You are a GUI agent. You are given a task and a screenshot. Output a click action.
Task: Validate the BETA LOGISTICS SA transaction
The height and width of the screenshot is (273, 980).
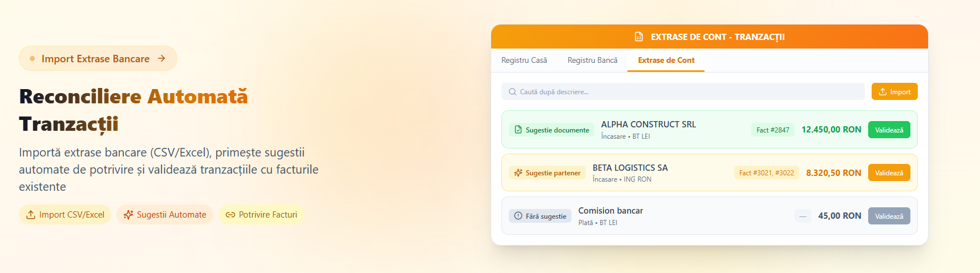click(889, 172)
